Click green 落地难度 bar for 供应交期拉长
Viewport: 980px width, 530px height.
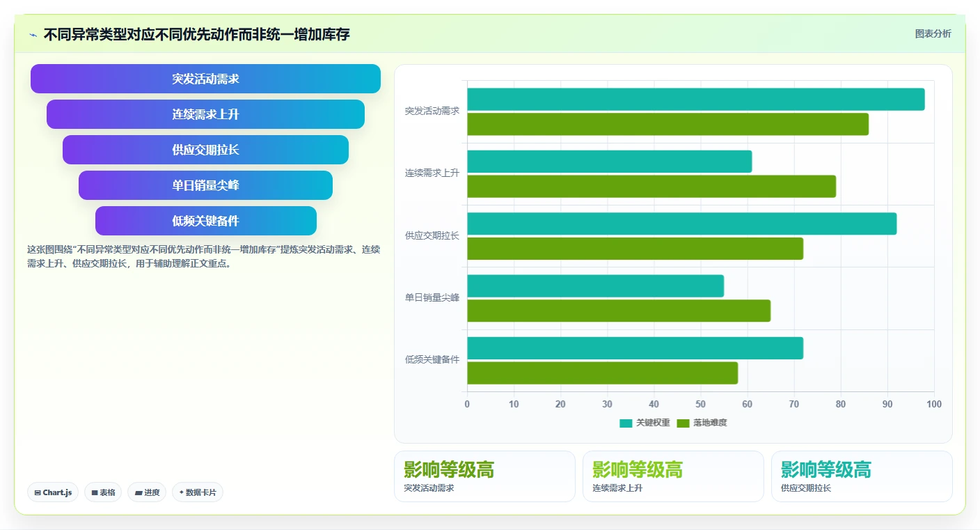635,249
